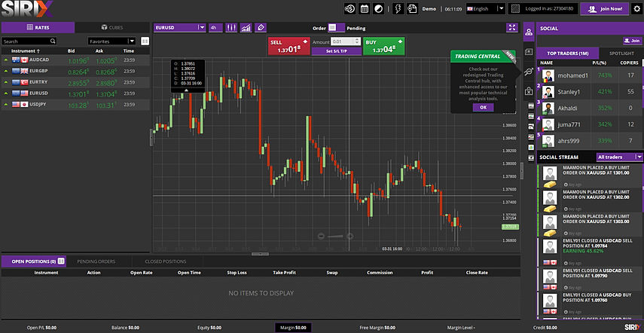Open the Favorites filter dropdown
Viewport: 644px width, 333px height.
click(111, 41)
